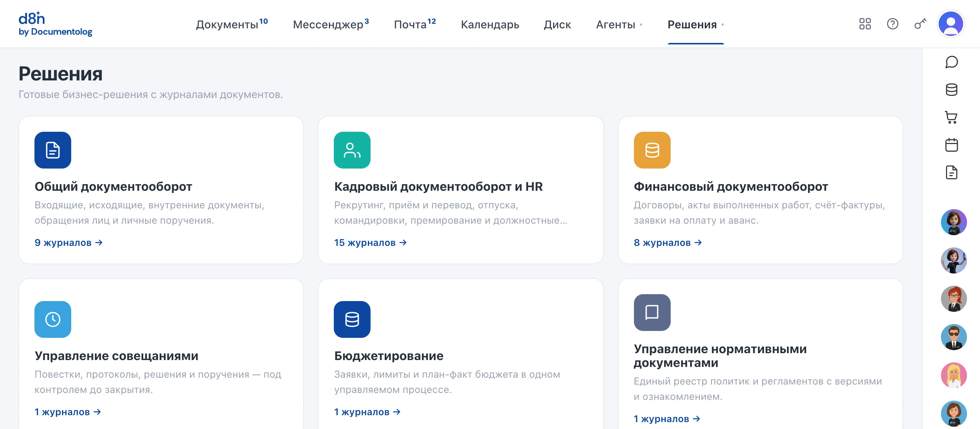
Task: Click the 'Бюджетирование' card title
Action: click(389, 356)
